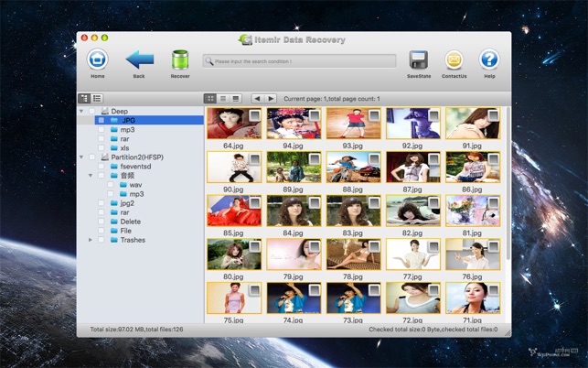Click the 'Checked total size:0 Byte' status text

coord(405,330)
